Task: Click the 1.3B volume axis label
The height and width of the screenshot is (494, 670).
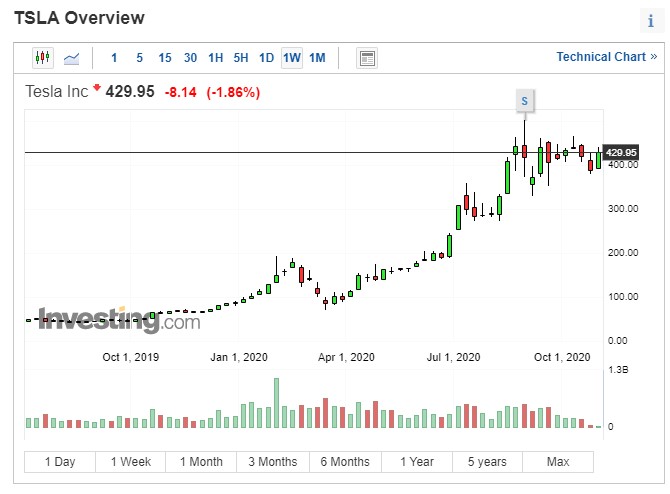Action: click(618, 370)
